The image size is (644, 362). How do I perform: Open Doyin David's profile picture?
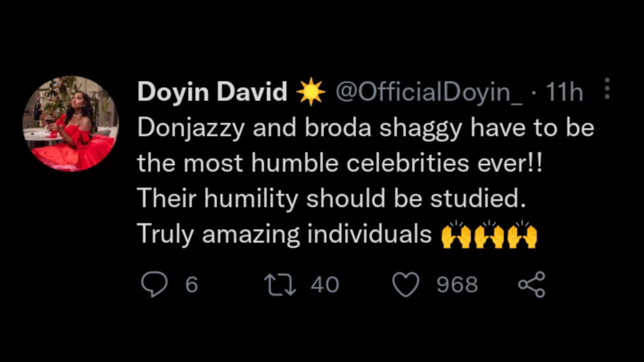tap(70, 124)
